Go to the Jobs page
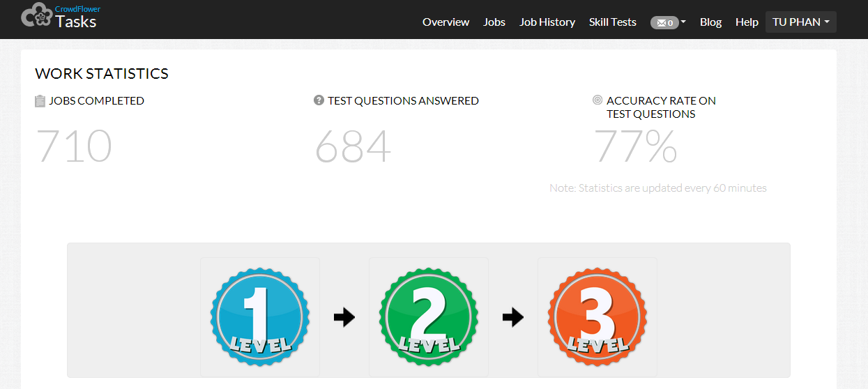Viewport: 868px width, 389px height. 494,22
